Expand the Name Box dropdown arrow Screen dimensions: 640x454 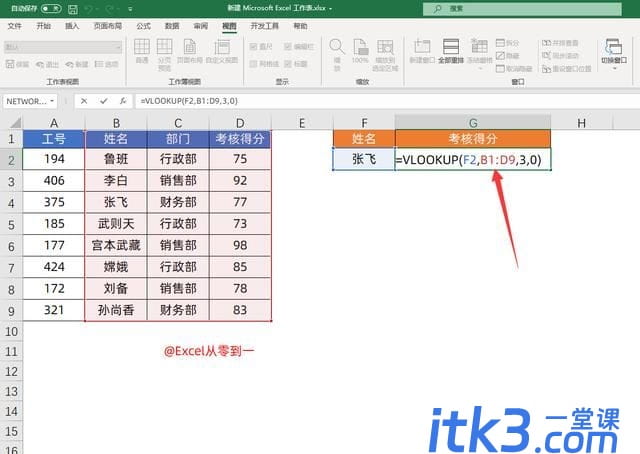tap(52, 101)
